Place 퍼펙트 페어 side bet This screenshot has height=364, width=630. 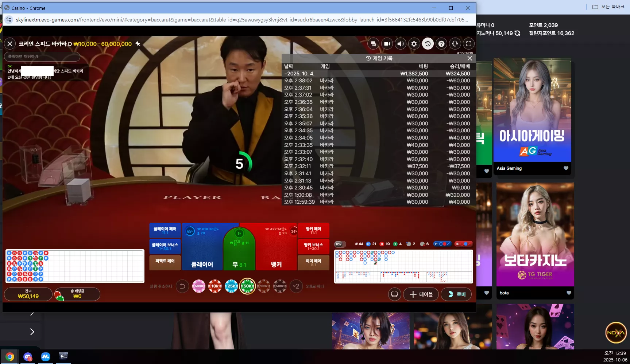pyautogui.click(x=165, y=262)
